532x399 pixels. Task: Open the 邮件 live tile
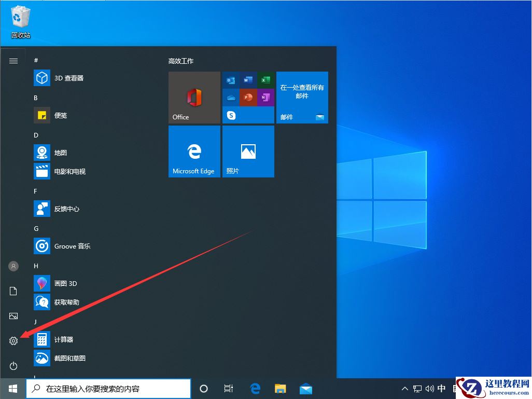[302, 98]
